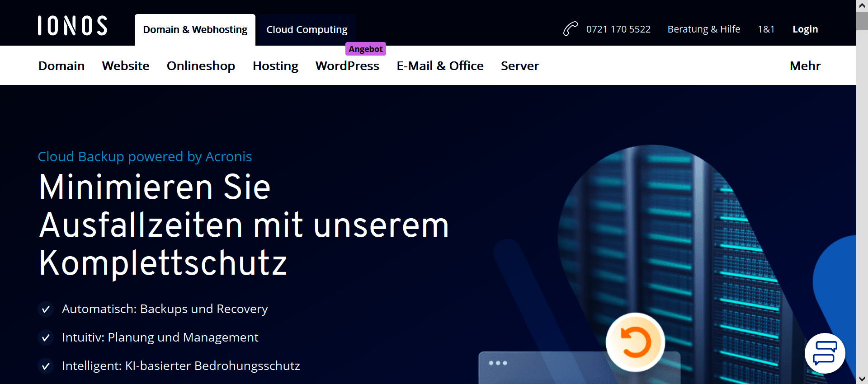Open the WordPress menu
Image resolution: width=868 pixels, height=384 pixels.
[347, 66]
